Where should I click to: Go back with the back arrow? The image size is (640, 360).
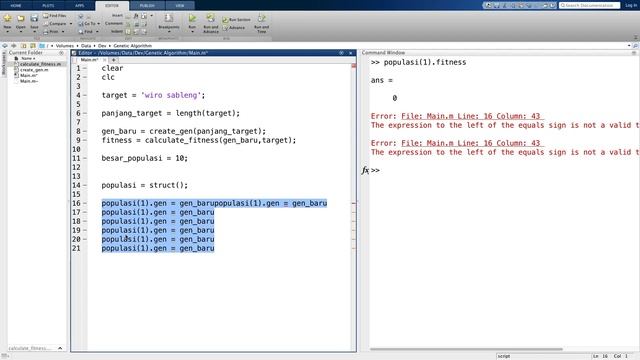tap(5, 46)
